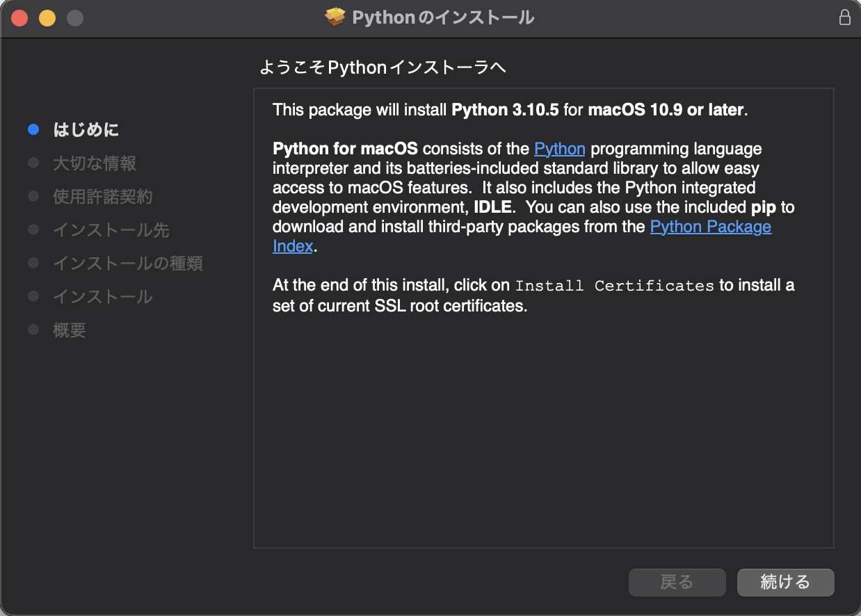Click the blue bullet beside はじめに
This screenshot has width=861, height=616.
[33, 129]
